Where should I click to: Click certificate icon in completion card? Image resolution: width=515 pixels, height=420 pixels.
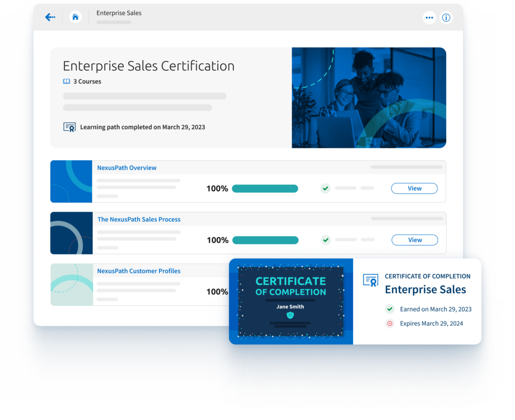point(371,280)
